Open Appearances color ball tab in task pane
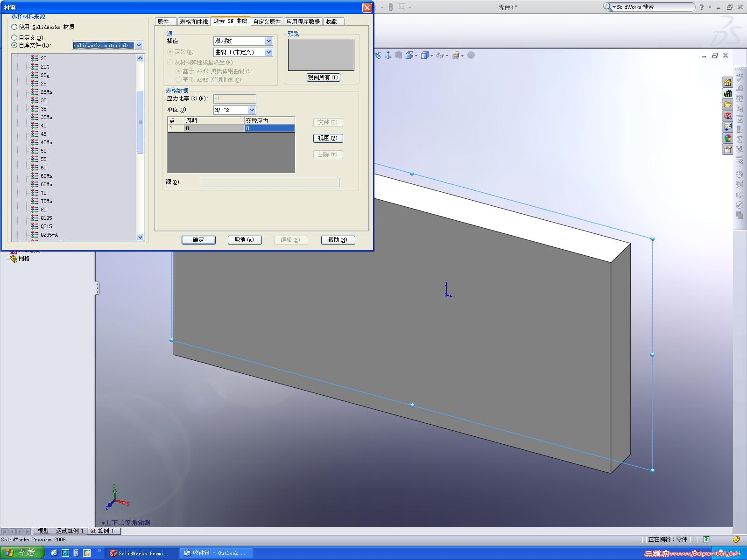 [x=727, y=139]
